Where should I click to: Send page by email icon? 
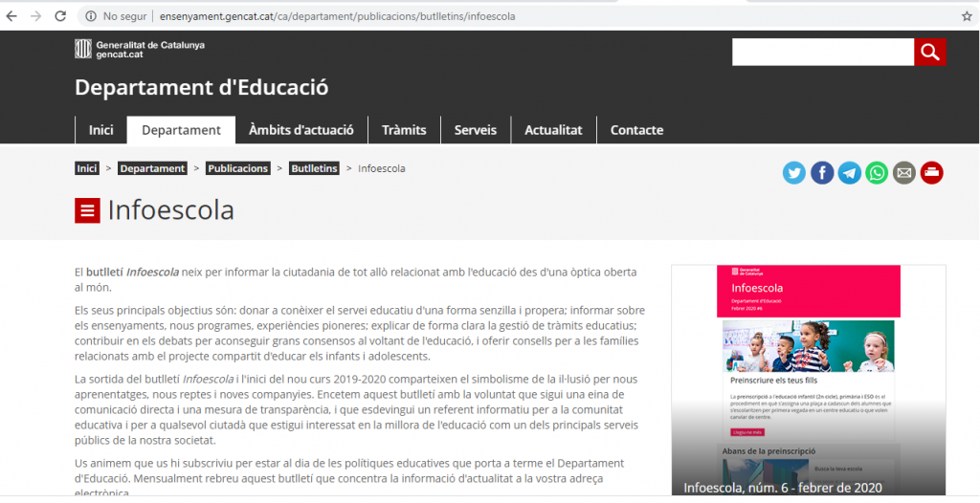click(x=904, y=173)
